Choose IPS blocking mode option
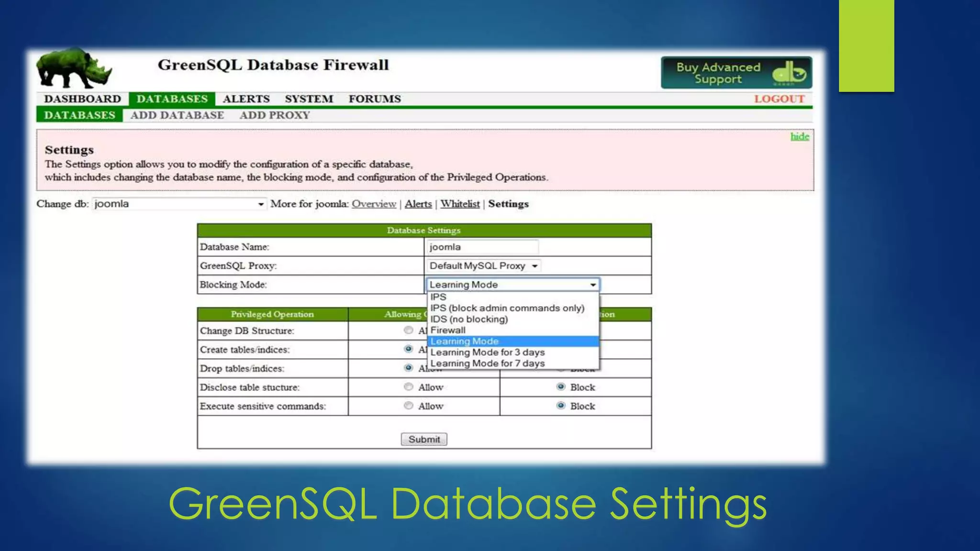The width and height of the screenshot is (980, 551). (x=512, y=297)
